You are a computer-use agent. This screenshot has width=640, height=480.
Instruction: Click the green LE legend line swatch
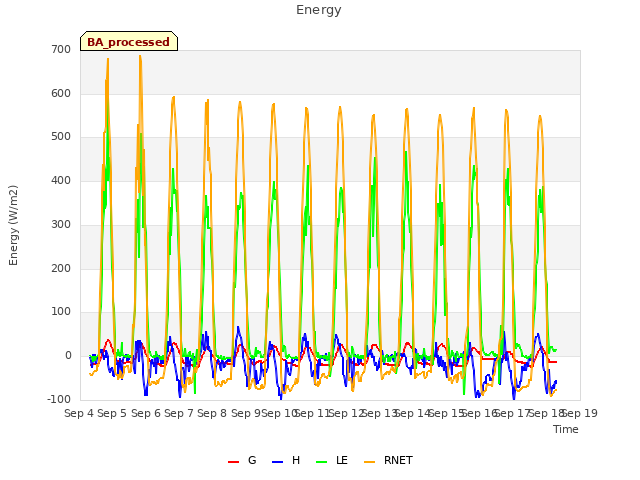click(x=322, y=462)
